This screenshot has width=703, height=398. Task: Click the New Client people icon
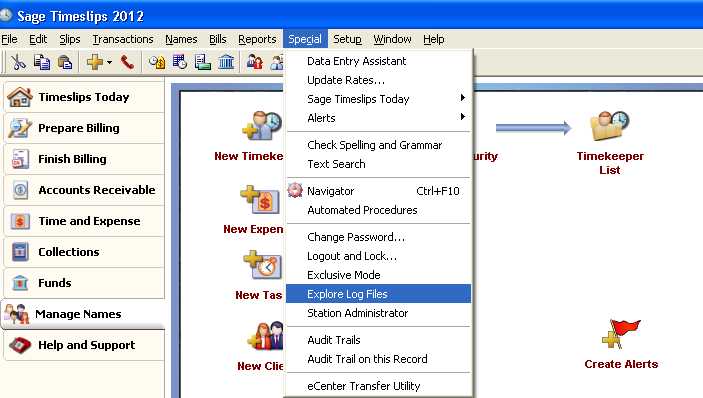(266, 335)
